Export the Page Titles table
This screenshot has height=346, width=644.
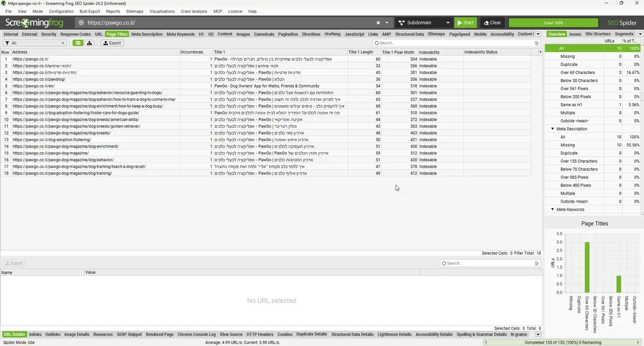112,43
